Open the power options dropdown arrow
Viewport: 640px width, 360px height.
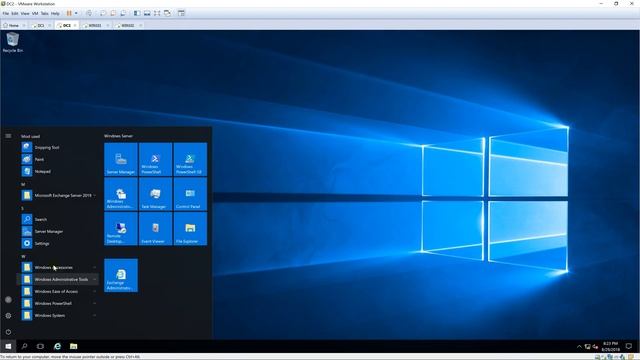[x=76, y=13]
